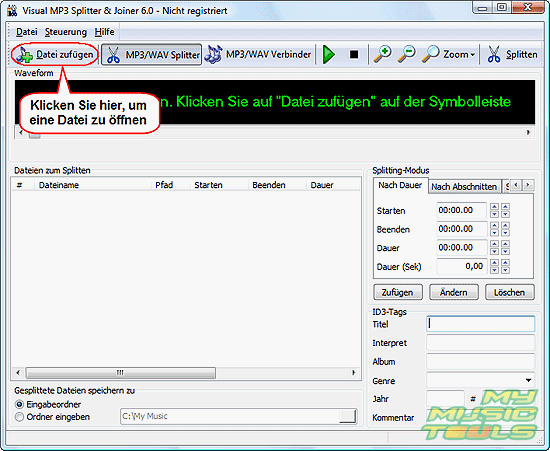
Task: Decrease Dauer with second spinner down arrow
Action: 505,251
